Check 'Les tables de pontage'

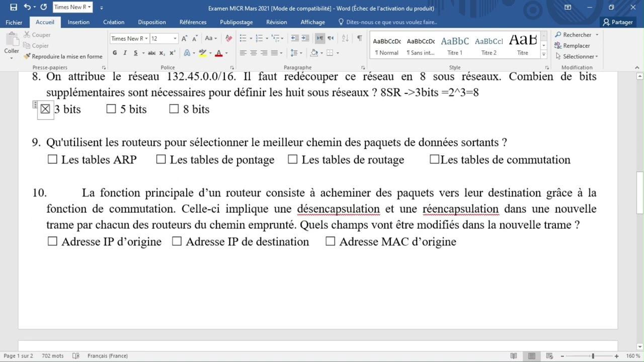pos(161,159)
